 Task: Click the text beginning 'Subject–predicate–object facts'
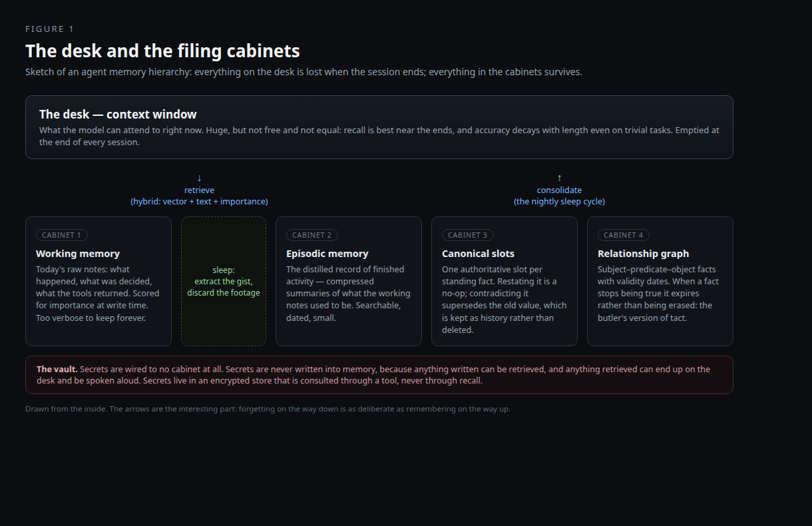pyautogui.click(x=658, y=294)
